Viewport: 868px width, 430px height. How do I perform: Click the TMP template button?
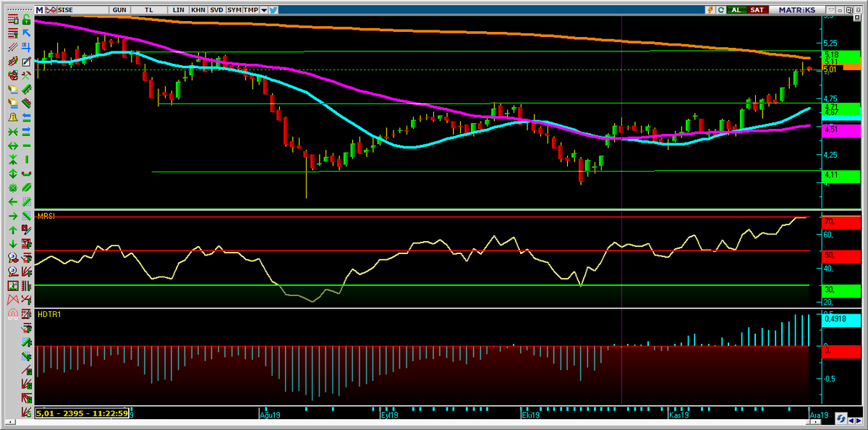[x=251, y=10]
